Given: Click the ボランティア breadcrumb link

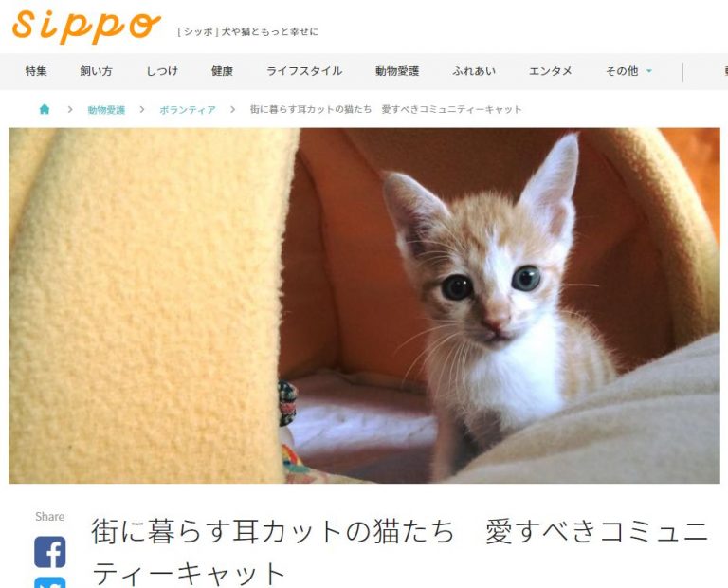Looking at the screenshot, I should [188, 110].
